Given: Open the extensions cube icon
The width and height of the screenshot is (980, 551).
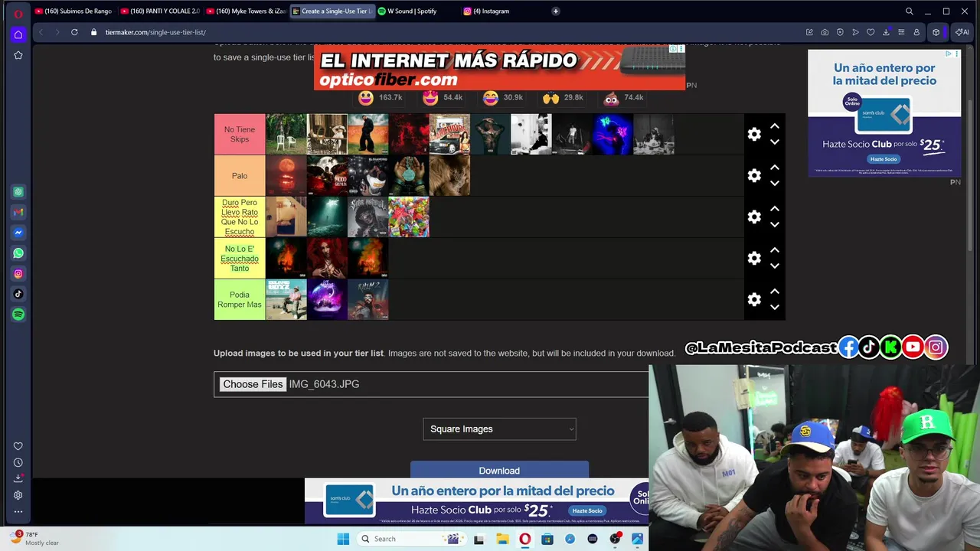Looking at the screenshot, I should (x=936, y=32).
